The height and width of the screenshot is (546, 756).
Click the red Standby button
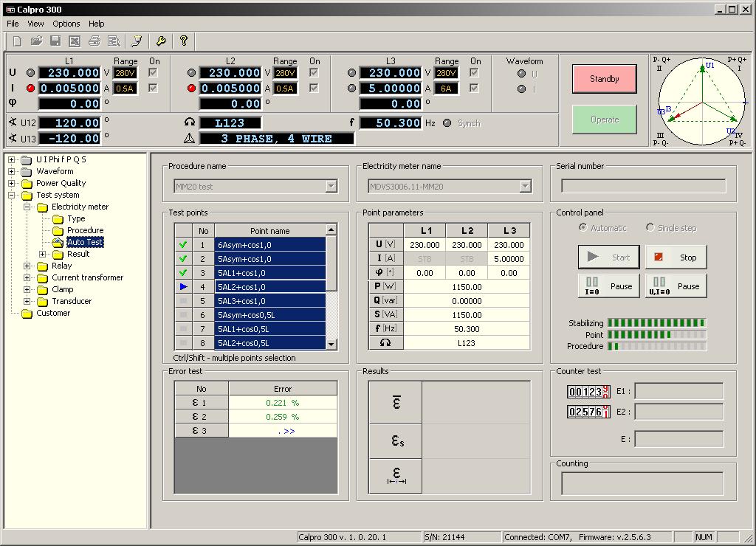point(604,78)
